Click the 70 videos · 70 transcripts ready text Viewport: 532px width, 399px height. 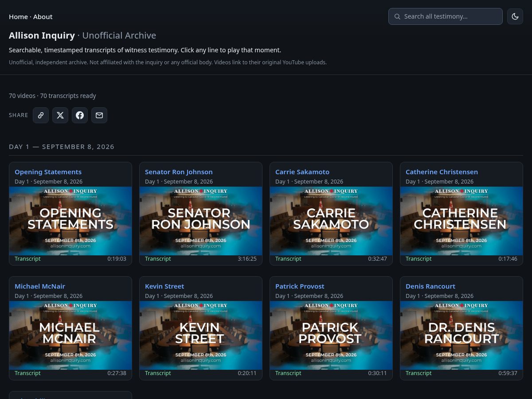click(52, 96)
